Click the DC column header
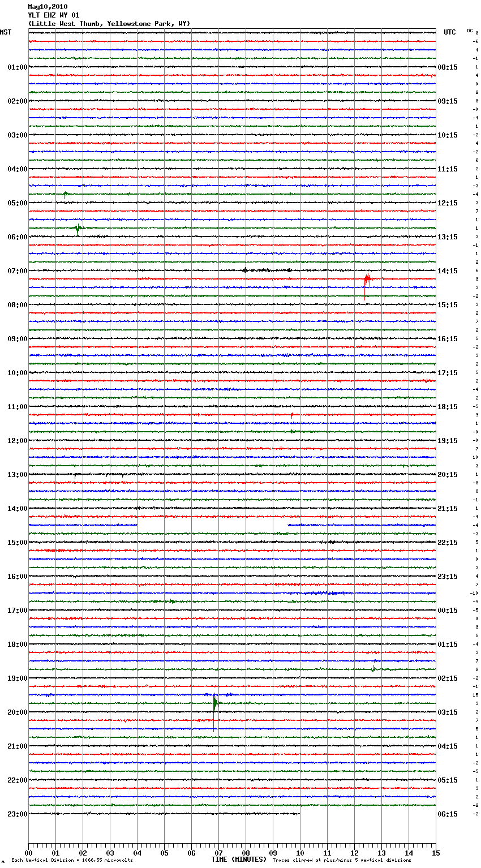 point(470,31)
